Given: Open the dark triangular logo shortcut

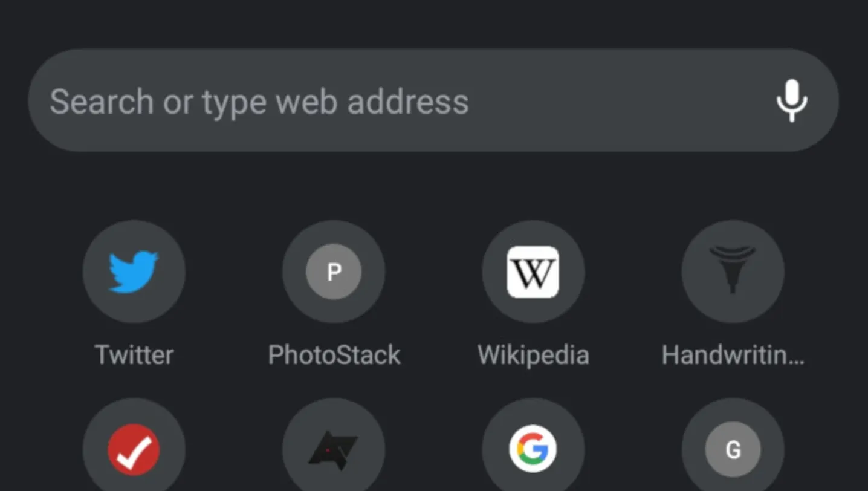Looking at the screenshot, I should pyautogui.click(x=334, y=450).
